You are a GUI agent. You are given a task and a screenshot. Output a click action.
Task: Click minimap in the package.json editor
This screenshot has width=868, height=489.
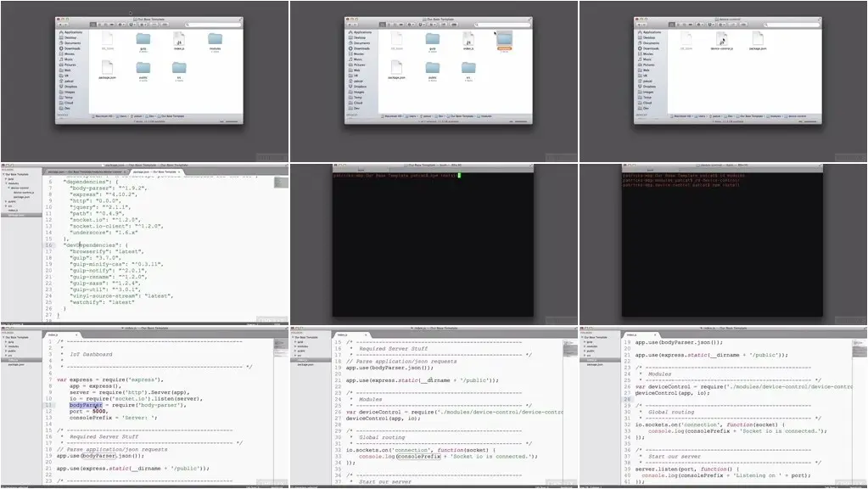pyautogui.click(x=281, y=183)
